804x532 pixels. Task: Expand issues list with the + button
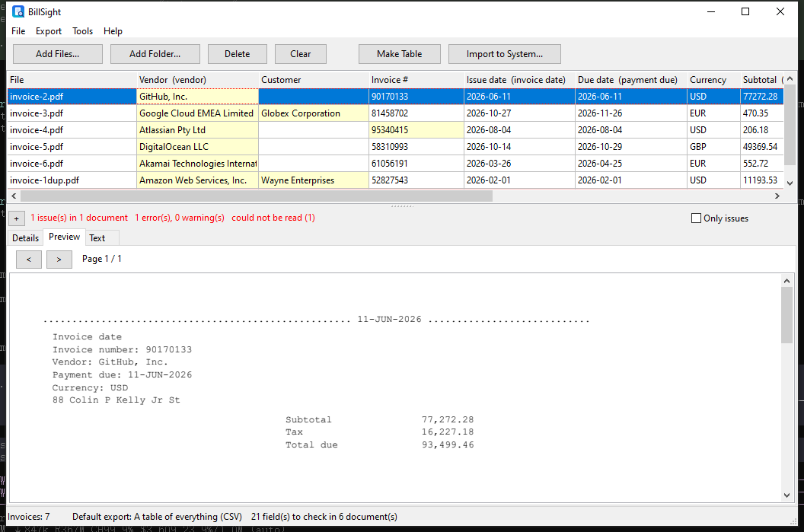tap(17, 218)
